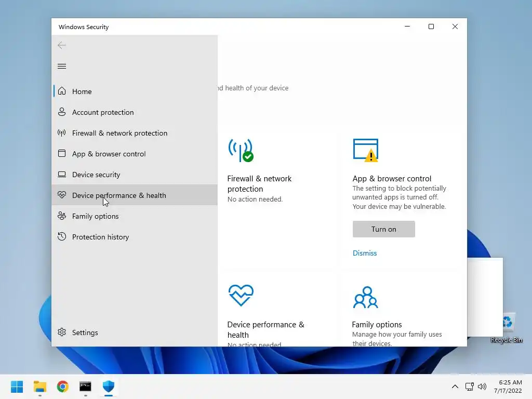This screenshot has width=532, height=399.
Task: Maximize the Windows Security window
Action: (x=431, y=26)
